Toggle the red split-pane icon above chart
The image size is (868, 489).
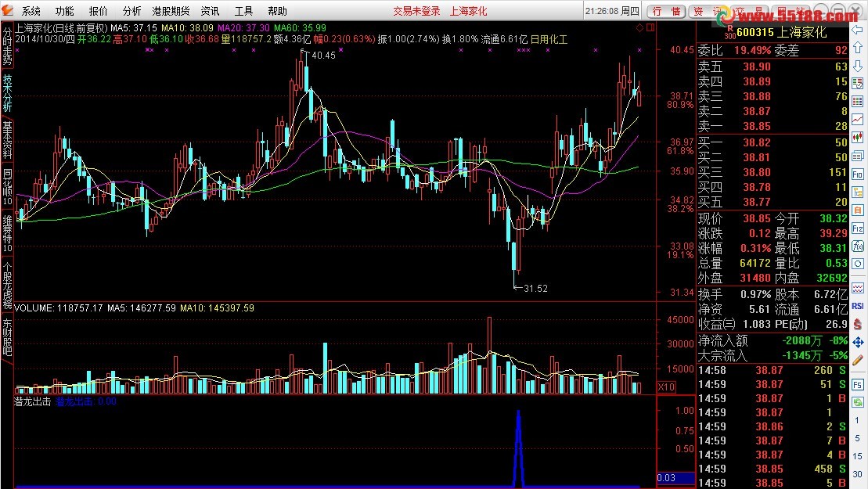click(x=650, y=27)
